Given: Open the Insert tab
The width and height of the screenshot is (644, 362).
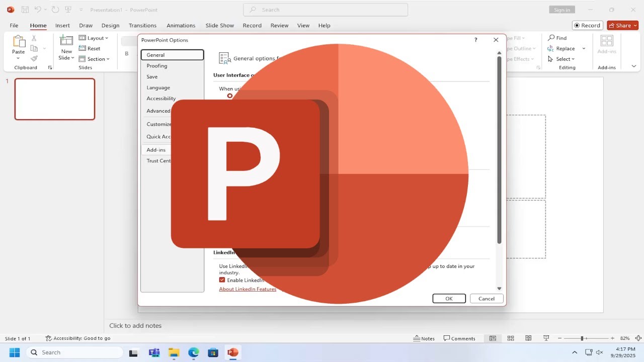Looking at the screenshot, I should [x=62, y=25].
